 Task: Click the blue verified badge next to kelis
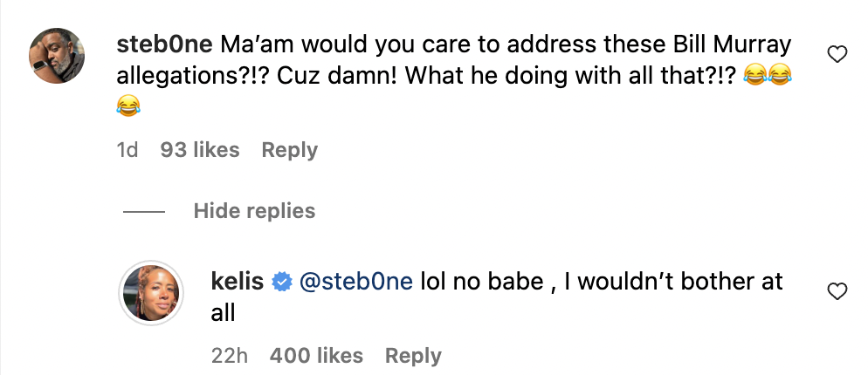282,283
